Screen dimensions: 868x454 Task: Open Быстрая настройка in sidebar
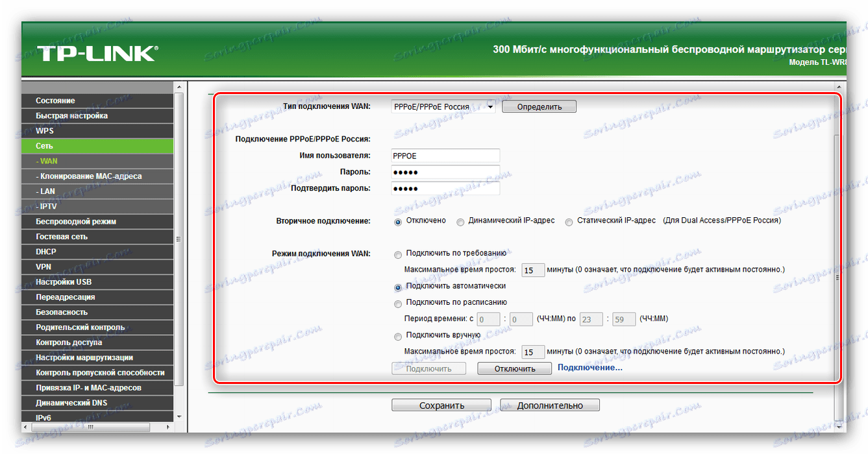pos(97,115)
